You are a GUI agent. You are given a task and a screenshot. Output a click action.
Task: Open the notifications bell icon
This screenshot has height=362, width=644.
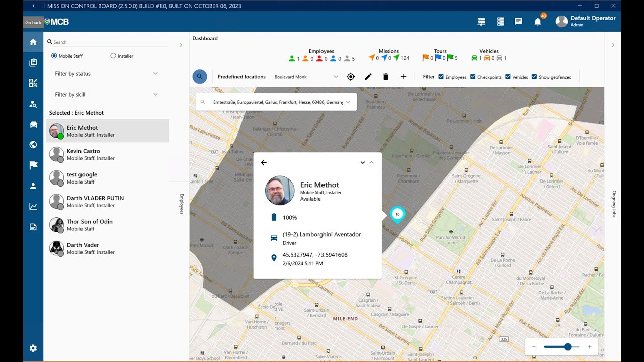(x=538, y=21)
